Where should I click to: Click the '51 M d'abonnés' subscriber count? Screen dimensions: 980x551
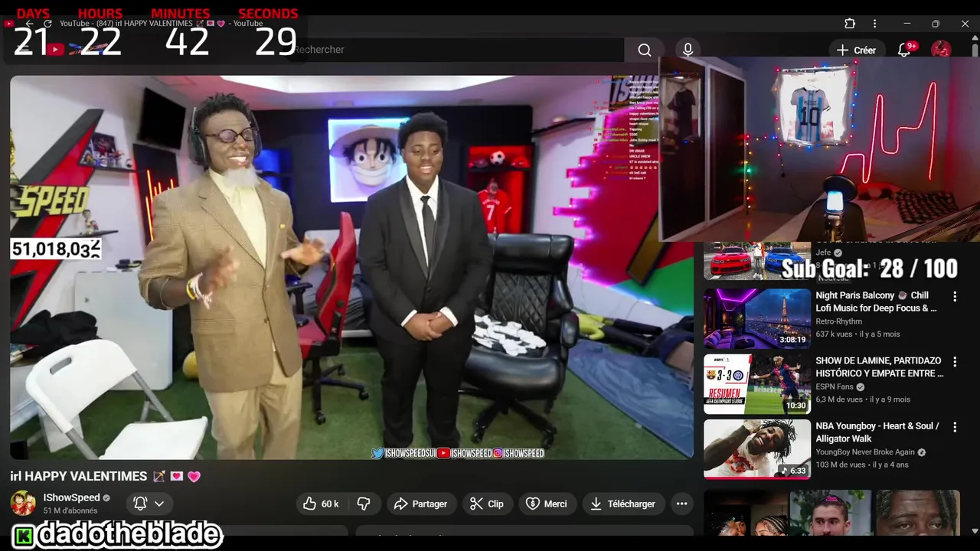(70, 510)
